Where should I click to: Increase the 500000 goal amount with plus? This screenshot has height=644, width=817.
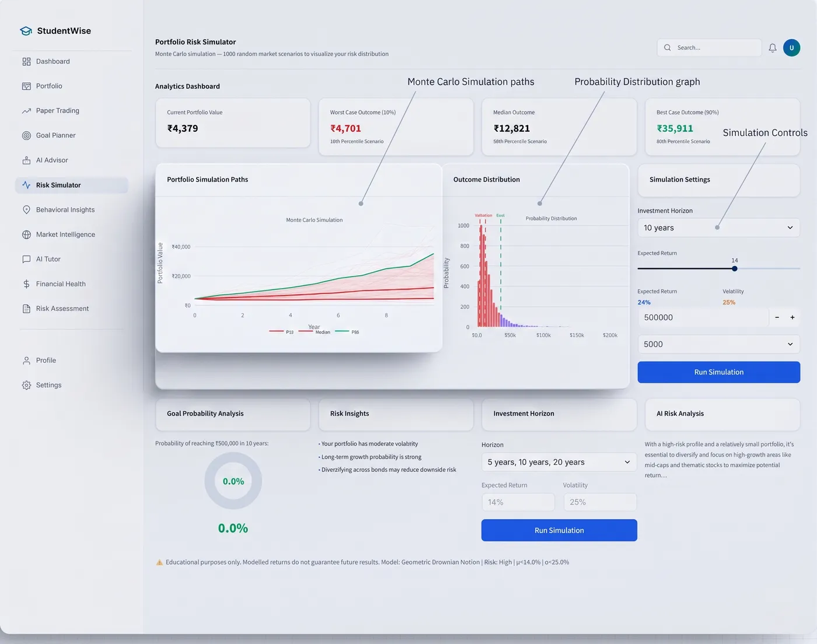pyautogui.click(x=792, y=317)
